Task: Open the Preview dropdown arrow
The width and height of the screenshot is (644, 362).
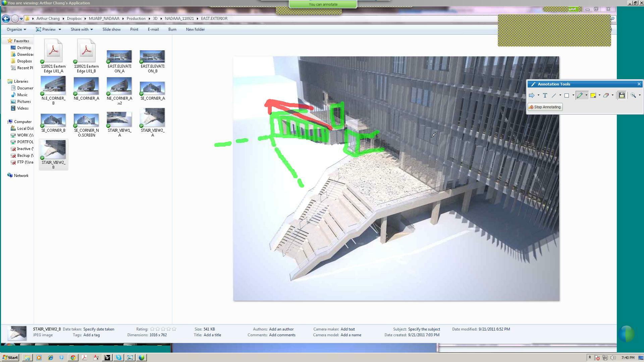Action: (x=60, y=29)
